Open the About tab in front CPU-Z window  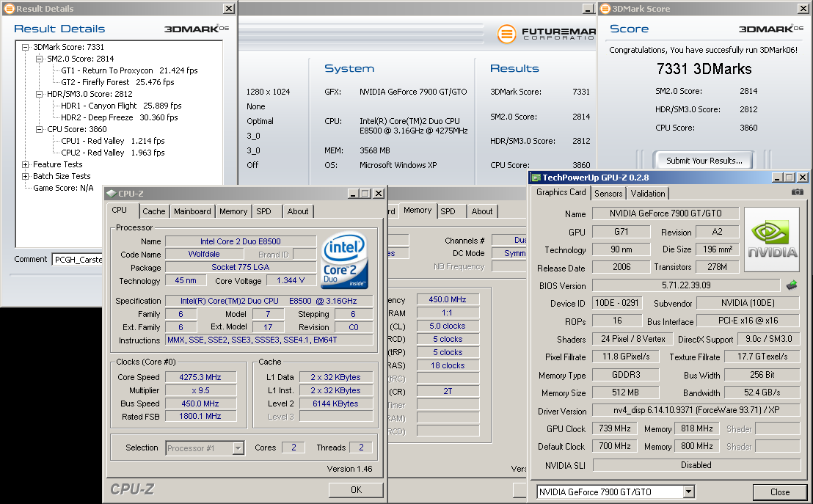(298, 211)
